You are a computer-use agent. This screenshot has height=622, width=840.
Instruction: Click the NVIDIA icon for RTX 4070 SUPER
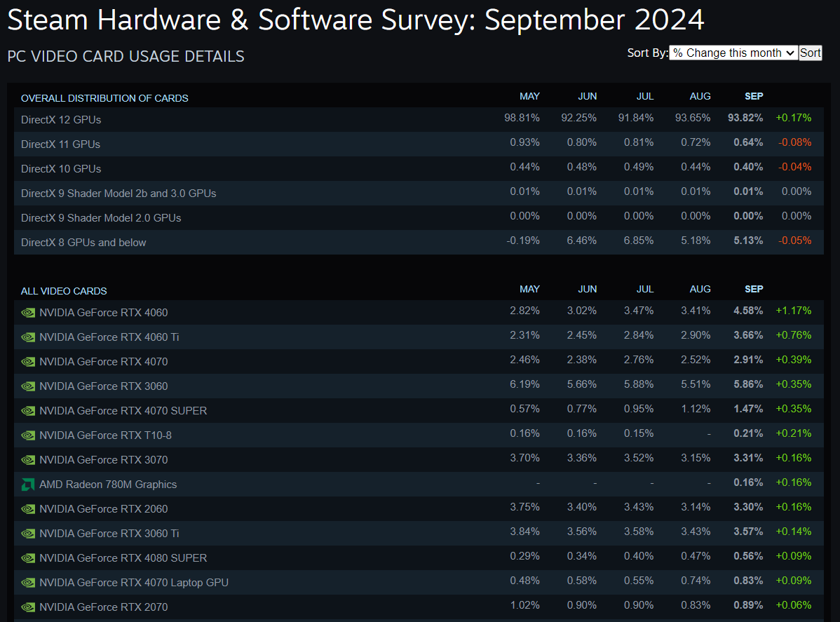tap(28, 411)
